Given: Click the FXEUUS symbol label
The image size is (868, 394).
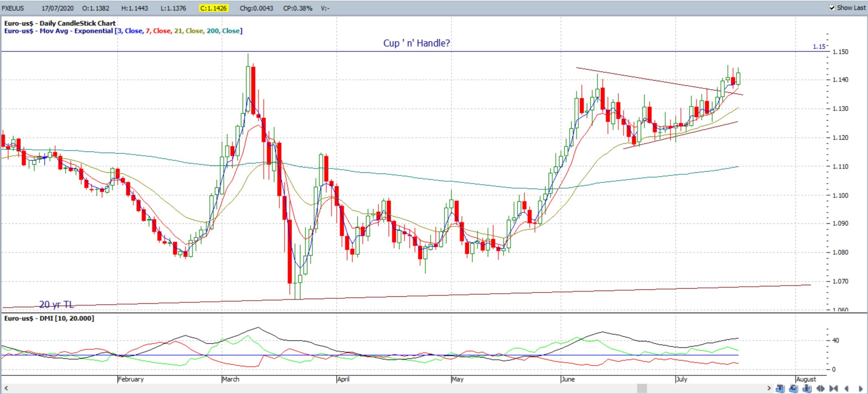Looking at the screenshot, I should click(13, 8).
